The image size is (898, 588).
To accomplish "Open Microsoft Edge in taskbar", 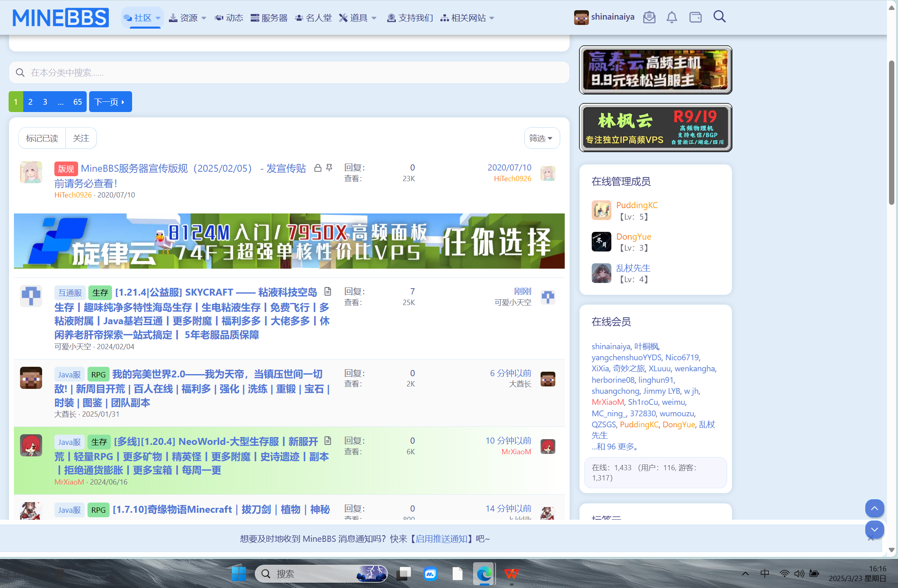I will pos(484,574).
